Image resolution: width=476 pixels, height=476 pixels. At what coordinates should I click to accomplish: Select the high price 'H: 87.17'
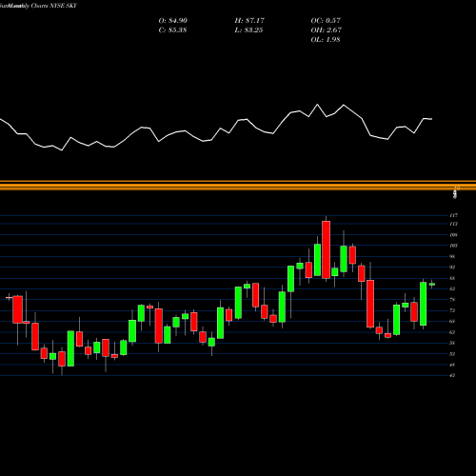click(249, 21)
